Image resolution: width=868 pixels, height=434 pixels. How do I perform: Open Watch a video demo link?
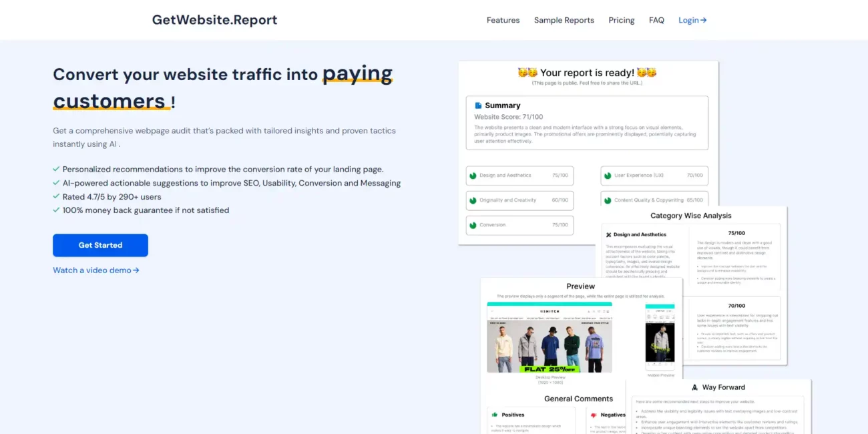96,270
